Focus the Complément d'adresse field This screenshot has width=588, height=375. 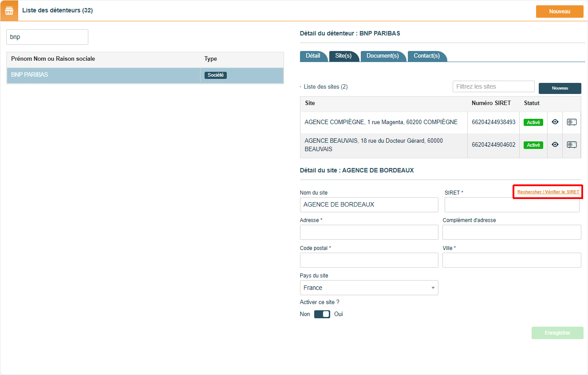click(512, 232)
